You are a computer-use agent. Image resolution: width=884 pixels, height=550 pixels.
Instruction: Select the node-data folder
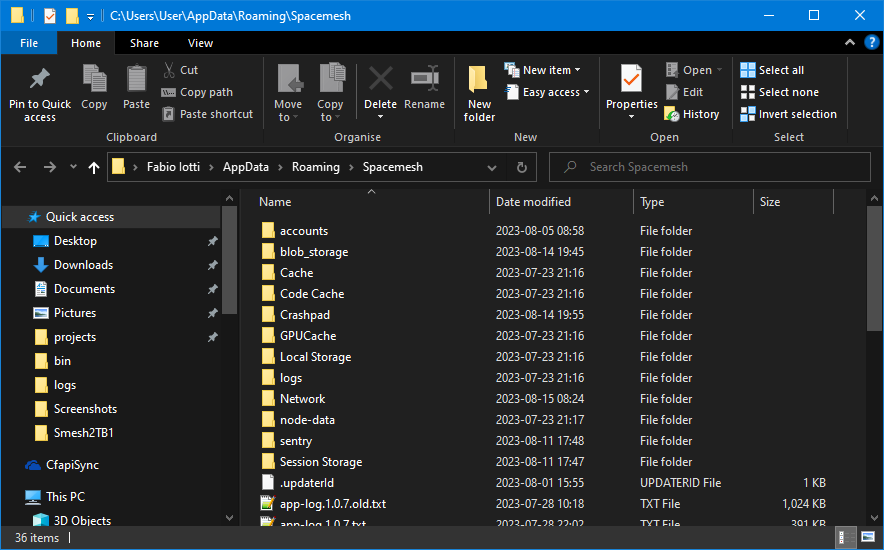307,420
